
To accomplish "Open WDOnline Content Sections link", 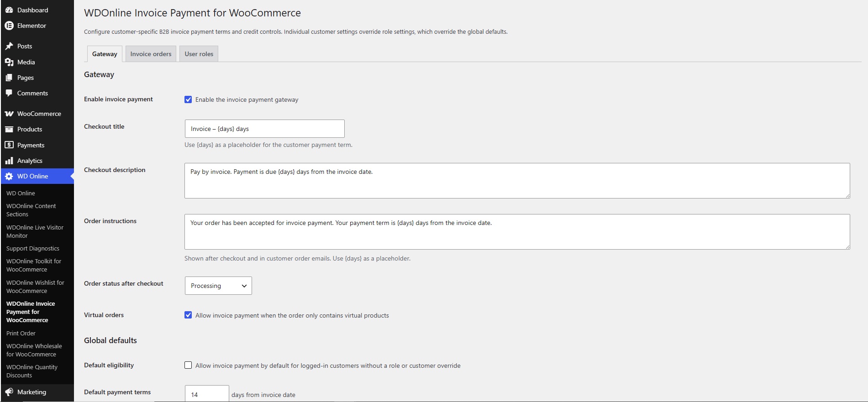I will pos(31,210).
